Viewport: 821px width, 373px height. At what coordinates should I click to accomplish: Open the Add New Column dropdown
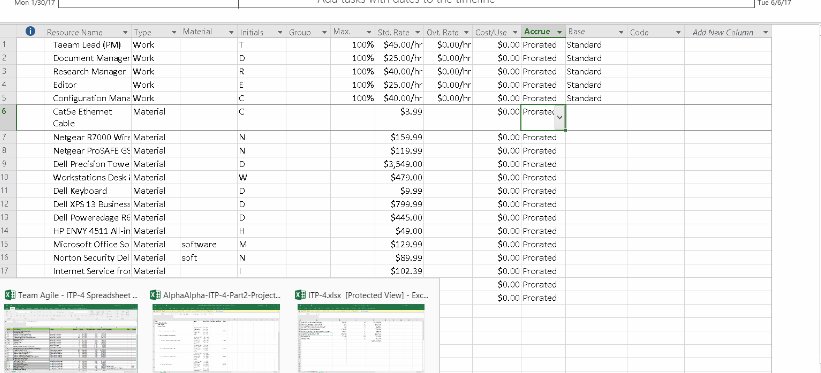[x=765, y=32]
